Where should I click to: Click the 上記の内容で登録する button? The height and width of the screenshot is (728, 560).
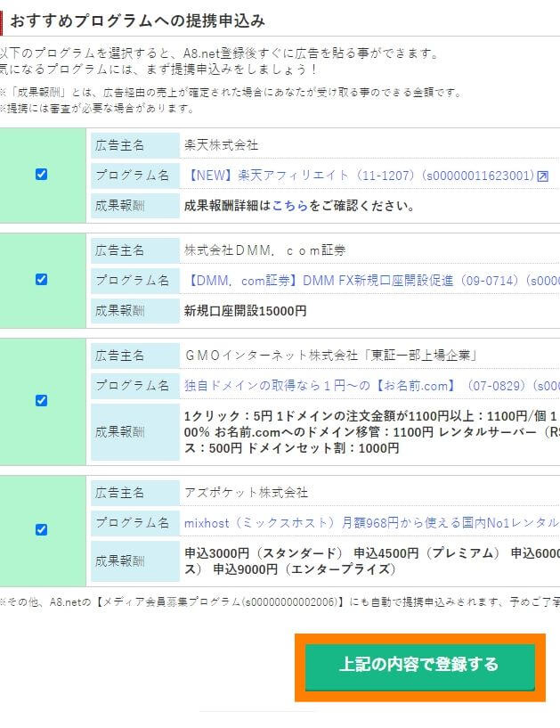(419, 667)
